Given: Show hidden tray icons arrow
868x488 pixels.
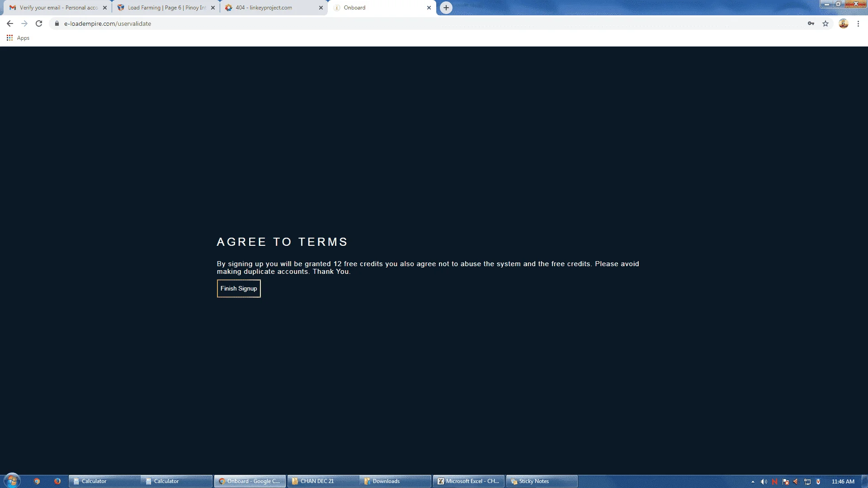Looking at the screenshot, I should click(753, 482).
